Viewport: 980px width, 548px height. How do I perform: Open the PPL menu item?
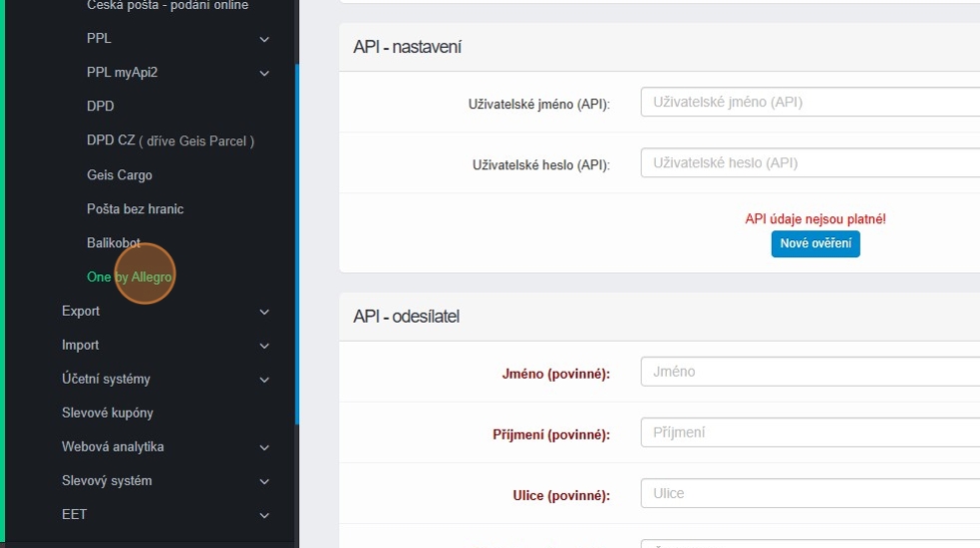point(99,38)
